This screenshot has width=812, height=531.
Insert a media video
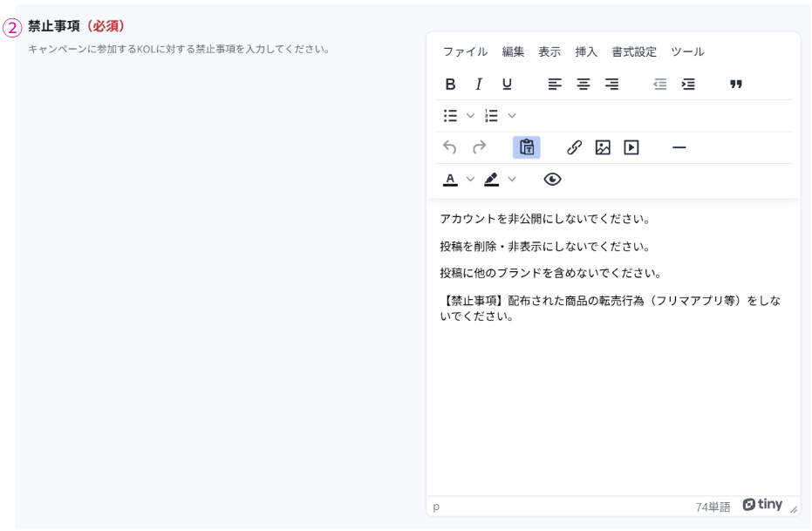(x=631, y=147)
